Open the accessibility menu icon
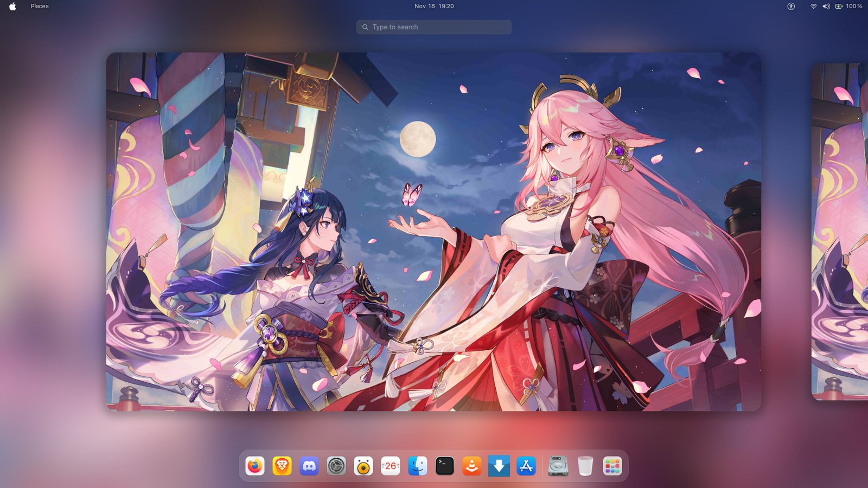Image resolution: width=868 pixels, height=488 pixels. 791,7
